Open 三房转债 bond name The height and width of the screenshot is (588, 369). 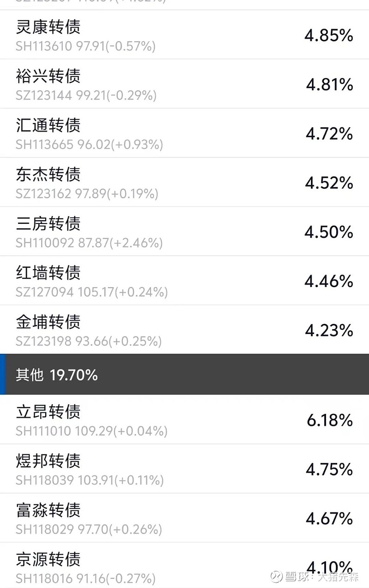click(48, 223)
